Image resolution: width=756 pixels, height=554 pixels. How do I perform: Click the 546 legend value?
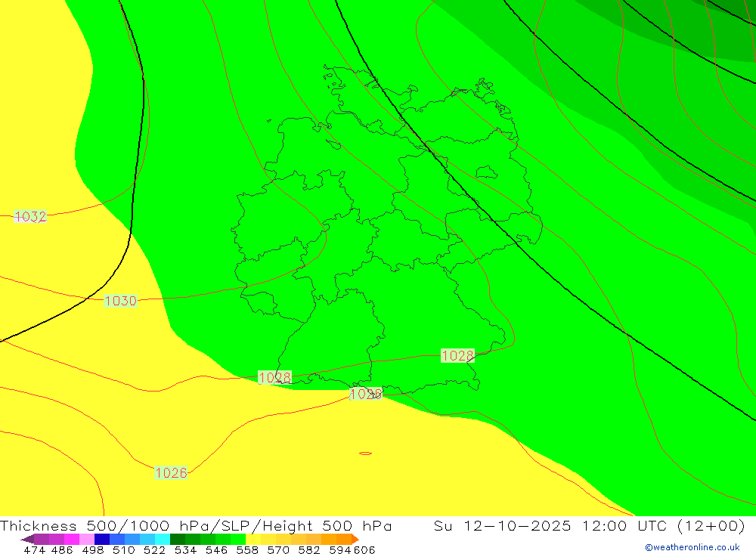[x=216, y=549]
